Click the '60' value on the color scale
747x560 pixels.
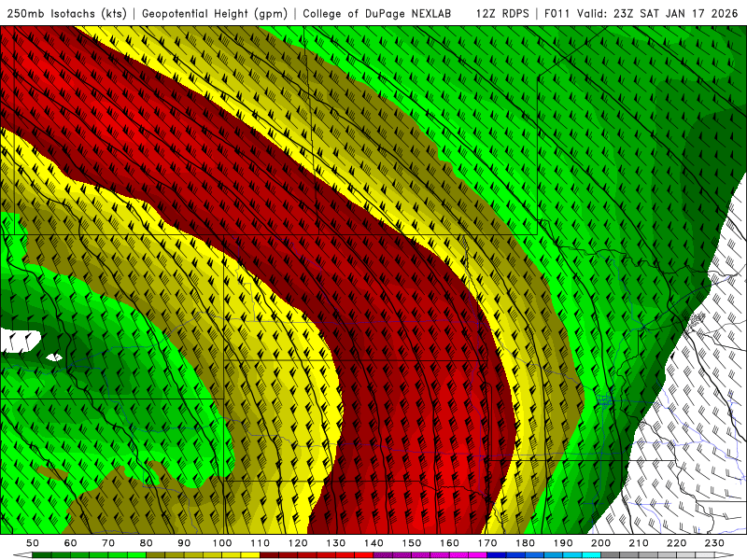click(71, 543)
